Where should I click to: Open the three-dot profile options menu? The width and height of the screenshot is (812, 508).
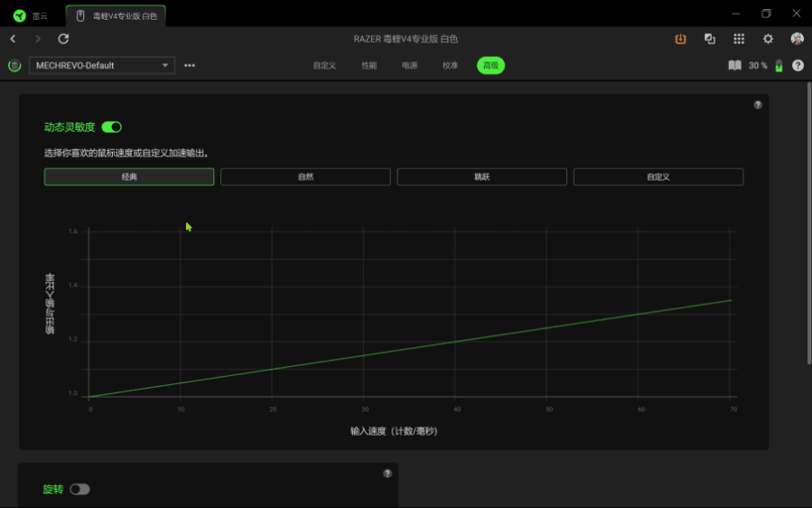click(x=190, y=65)
